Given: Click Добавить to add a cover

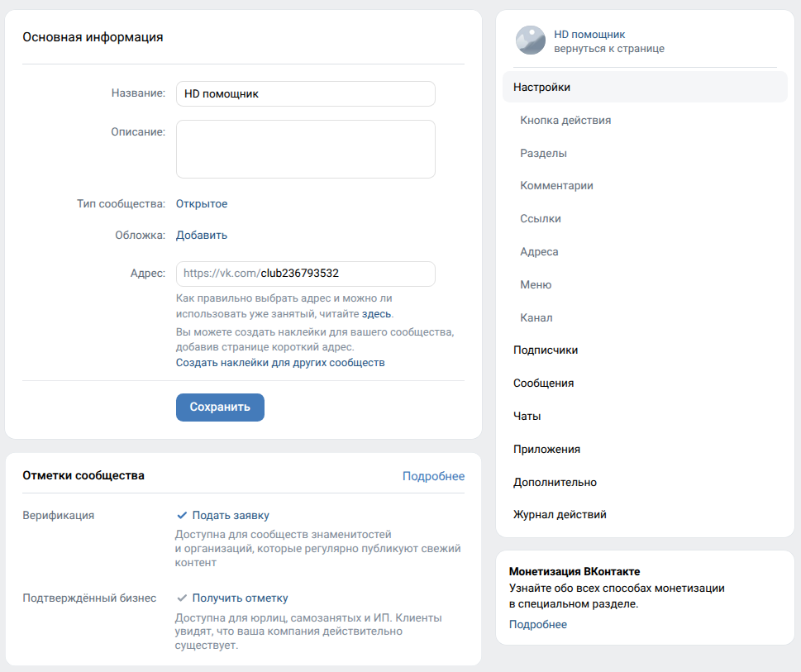Looking at the screenshot, I should pos(201,236).
